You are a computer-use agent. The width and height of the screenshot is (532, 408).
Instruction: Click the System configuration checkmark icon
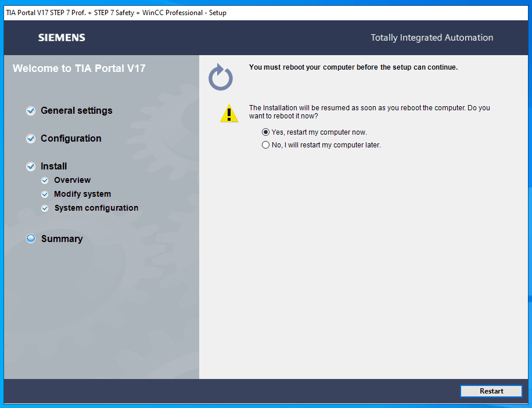click(45, 208)
